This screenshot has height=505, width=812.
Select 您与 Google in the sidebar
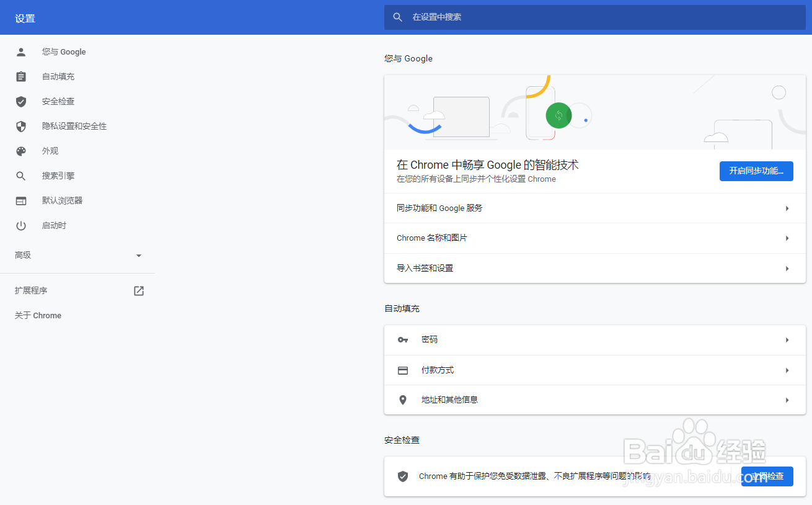[x=64, y=52]
